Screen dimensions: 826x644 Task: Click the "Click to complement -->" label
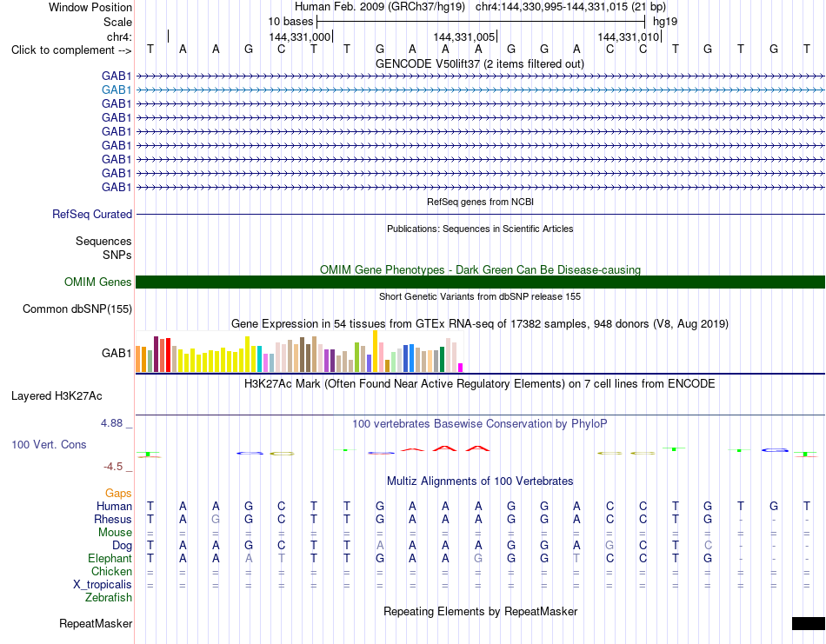(71, 50)
